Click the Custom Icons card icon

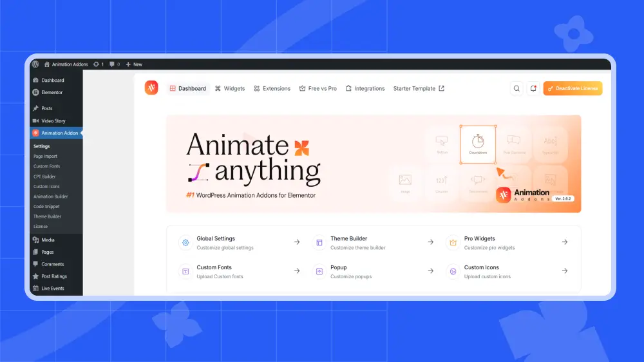(x=453, y=272)
